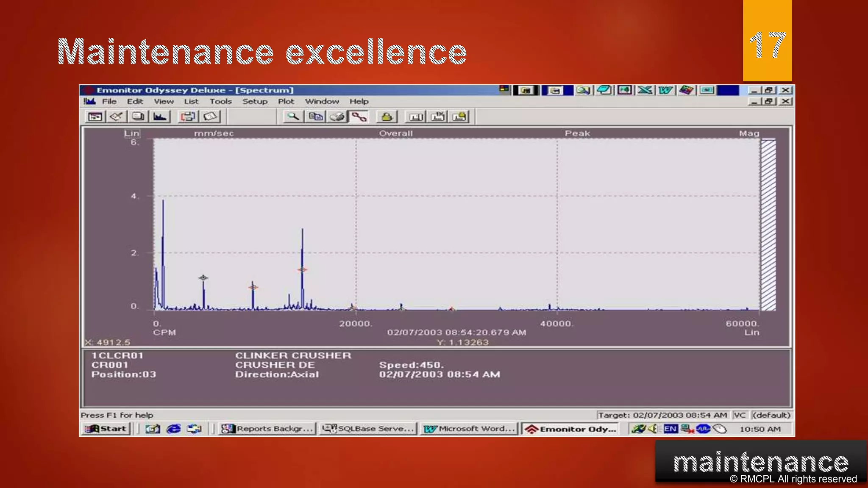Click the tallest peak marker near 15000 CPM
868x488 pixels.
(302, 269)
